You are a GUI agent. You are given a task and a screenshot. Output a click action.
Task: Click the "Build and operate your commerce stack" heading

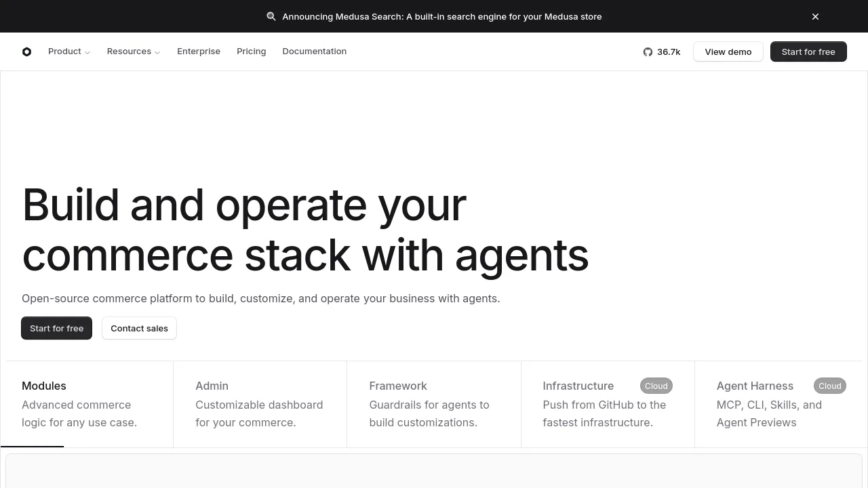305,230
